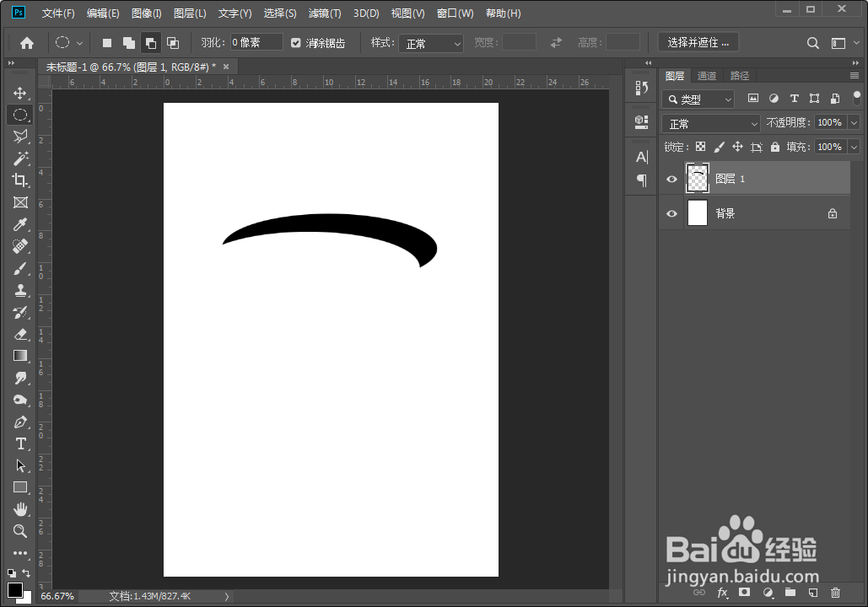The height and width of the screenshot is (607, 868).
Task: Toggle lock position icon
Action: (x=737, y=147)
